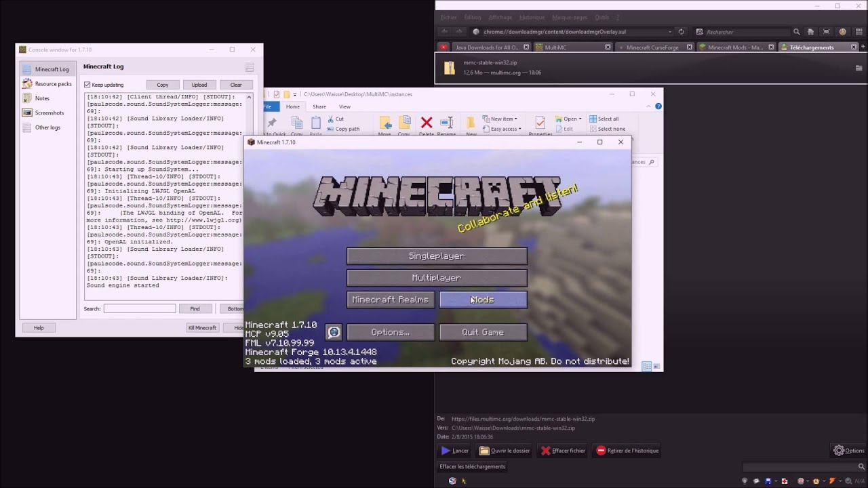Screen dimensions: 868x488
Task: Click Find button in console window
Action: point(195,308)
